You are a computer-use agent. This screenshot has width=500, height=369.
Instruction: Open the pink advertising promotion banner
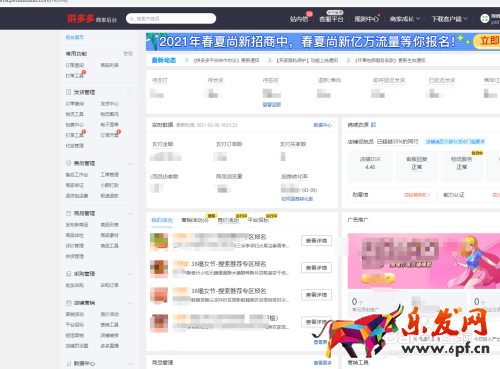click(x=424, y=261)
